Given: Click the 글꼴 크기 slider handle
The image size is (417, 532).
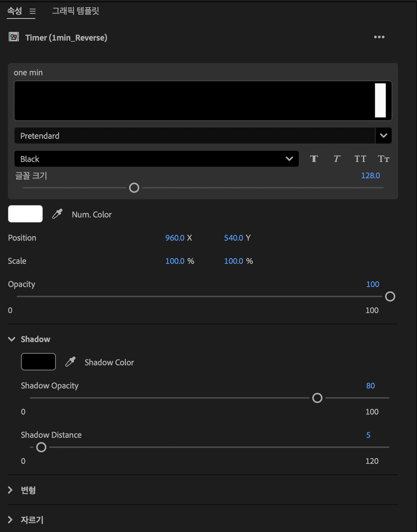Looking at the screenshot, I should tap(134, 188).
